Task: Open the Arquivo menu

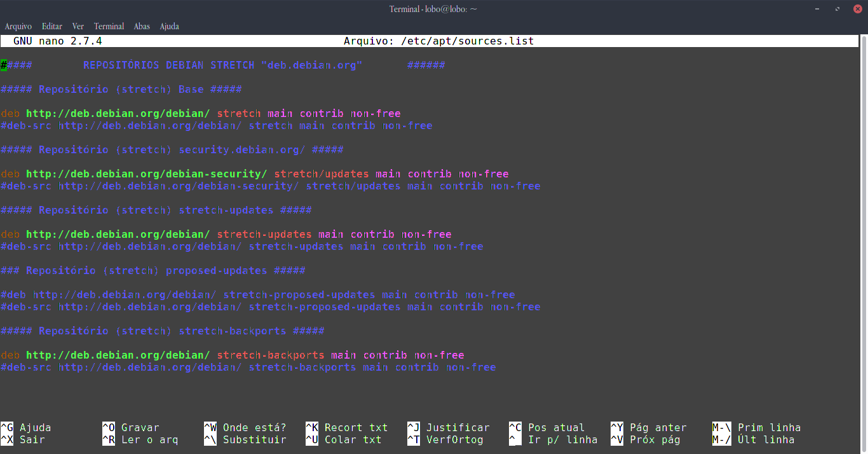Action: tap(18, 26)
